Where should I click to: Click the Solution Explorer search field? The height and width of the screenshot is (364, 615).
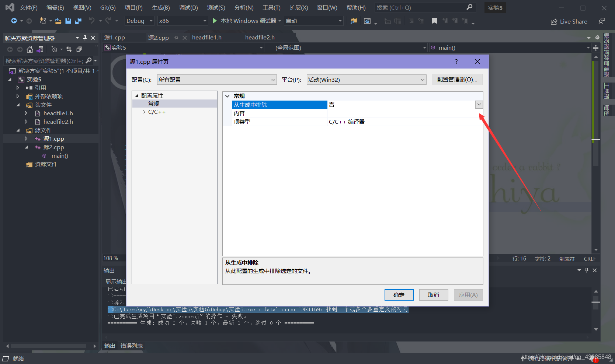(44, 61)
